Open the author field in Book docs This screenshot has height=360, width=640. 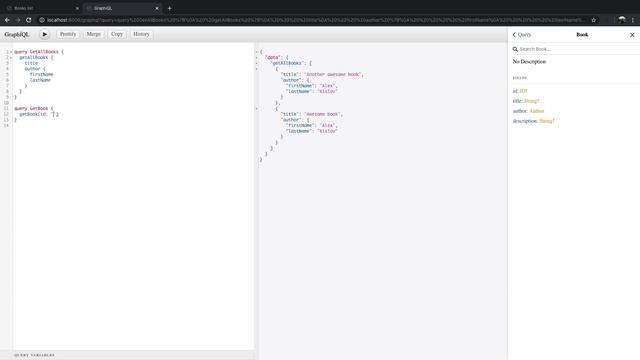point(520,111)
